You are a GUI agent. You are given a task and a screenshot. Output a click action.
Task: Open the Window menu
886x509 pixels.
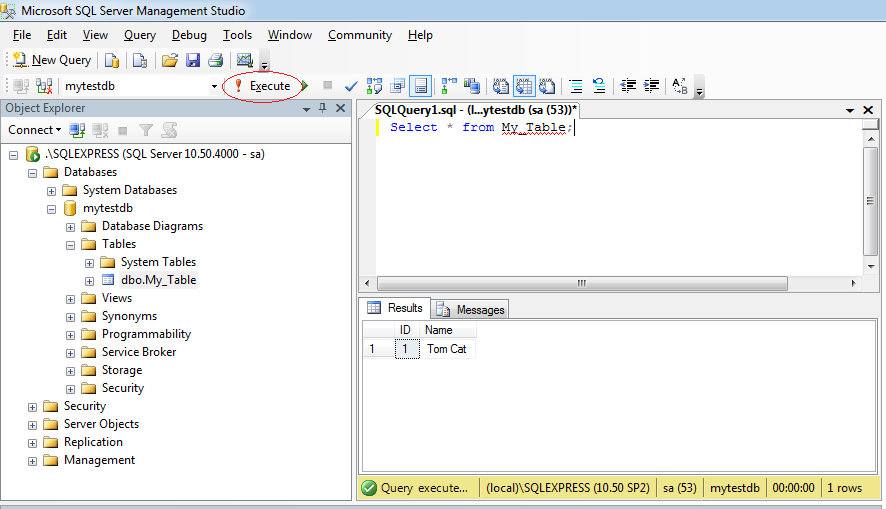click(290, 35)
